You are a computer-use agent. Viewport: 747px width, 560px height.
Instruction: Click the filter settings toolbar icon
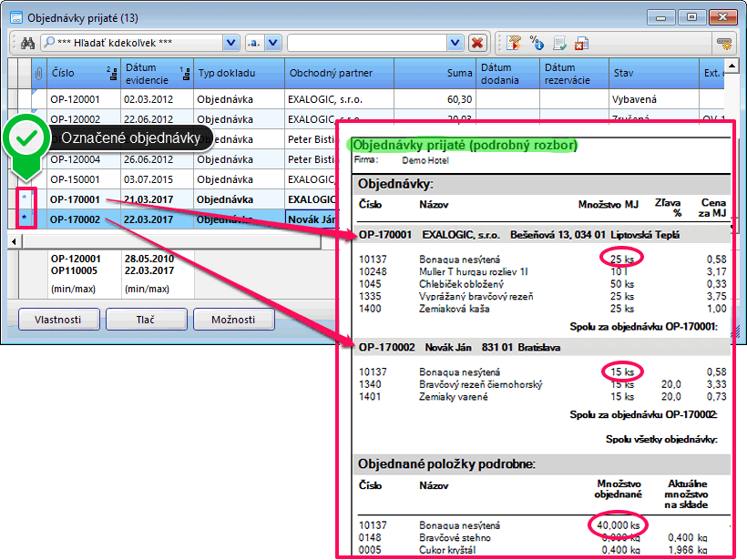coord(515,43)
